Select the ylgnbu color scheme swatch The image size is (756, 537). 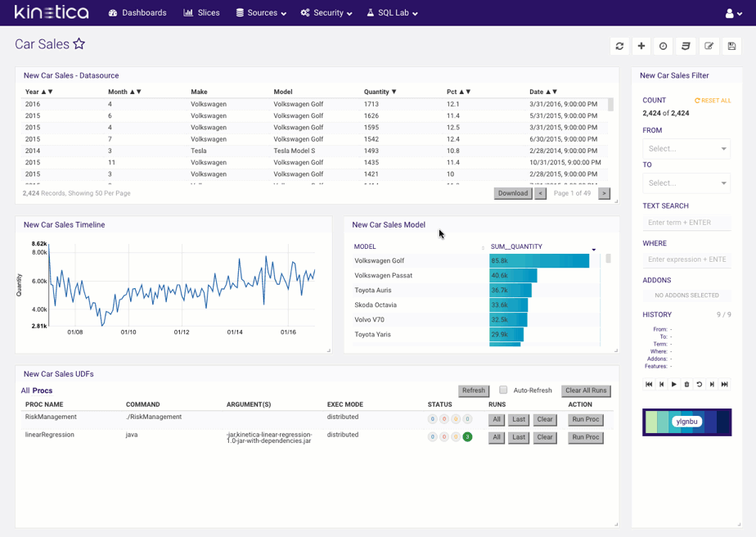click(x=686, y=422)
